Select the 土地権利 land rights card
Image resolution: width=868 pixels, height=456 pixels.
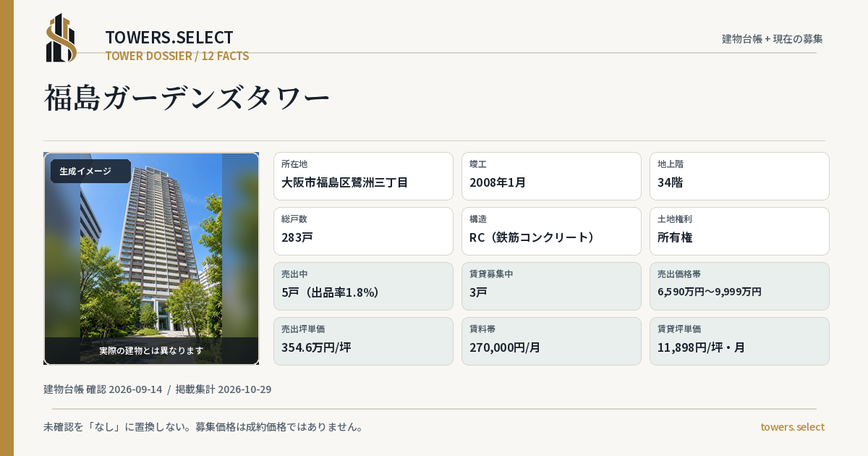[x=739, y=231]
